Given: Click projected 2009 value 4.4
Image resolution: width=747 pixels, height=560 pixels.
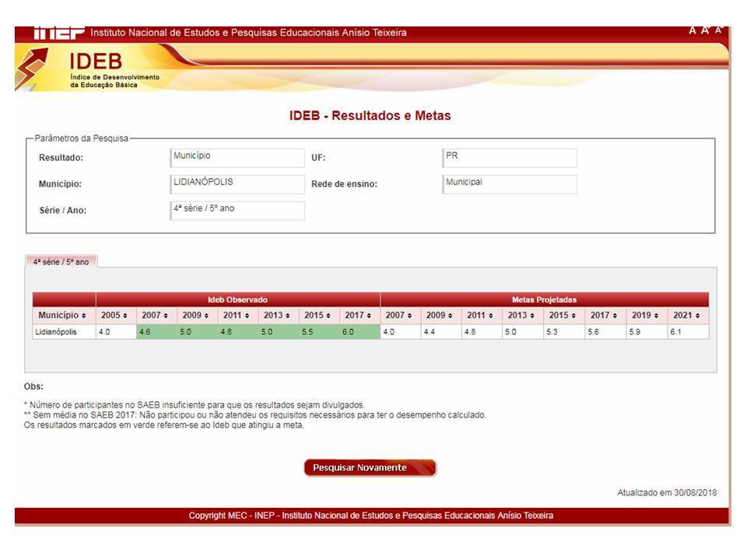Looking at the screenshot, I should (x=441, y=332).
